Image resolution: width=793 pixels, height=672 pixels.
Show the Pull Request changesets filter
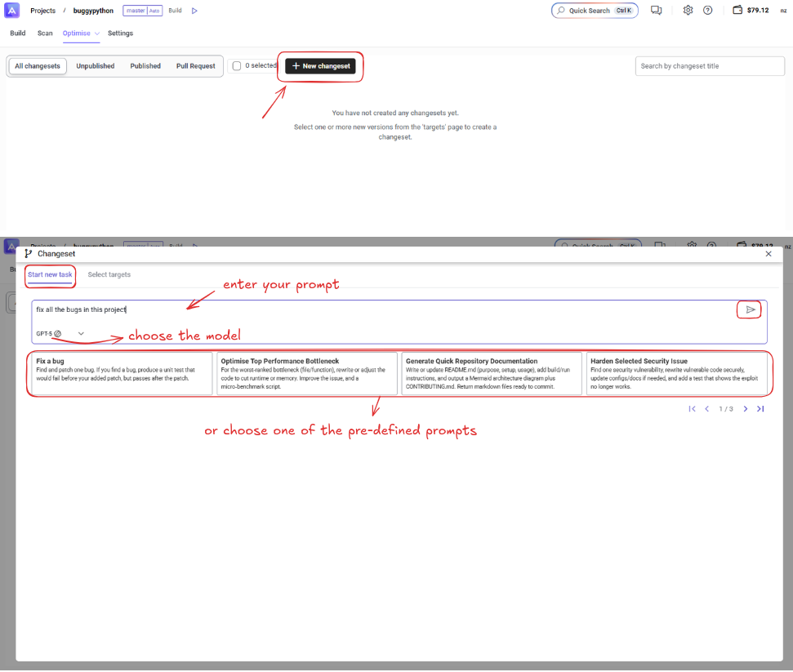click(x=195, y=66)
